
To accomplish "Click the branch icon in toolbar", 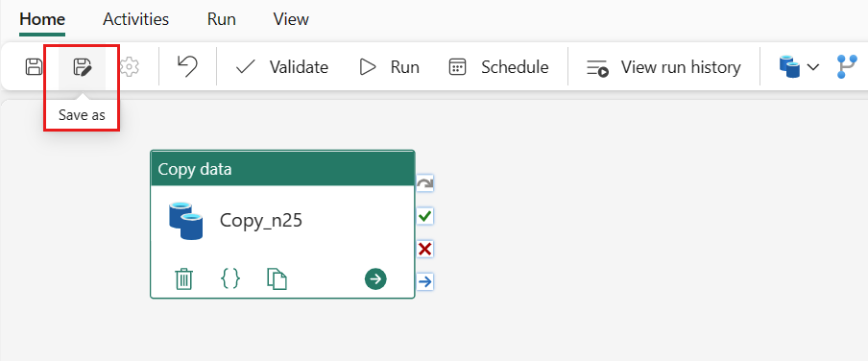I will click(847, 67).
